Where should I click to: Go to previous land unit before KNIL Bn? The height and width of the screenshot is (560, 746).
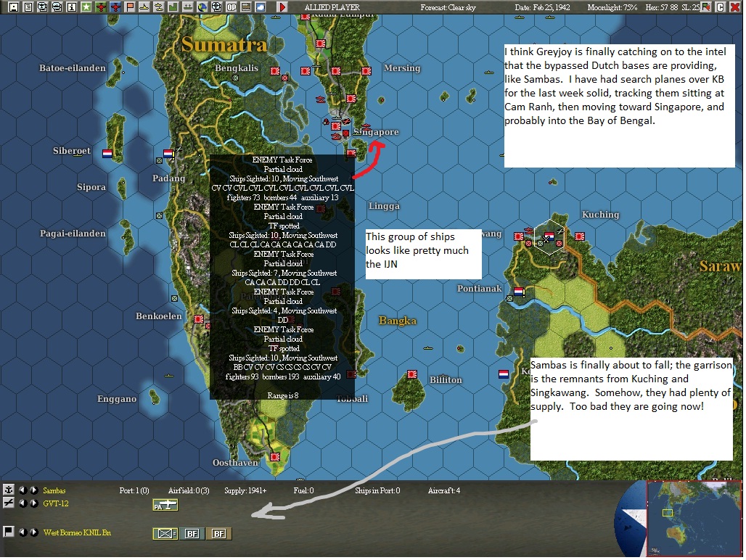pyautogui.click(x=22, y=532)
